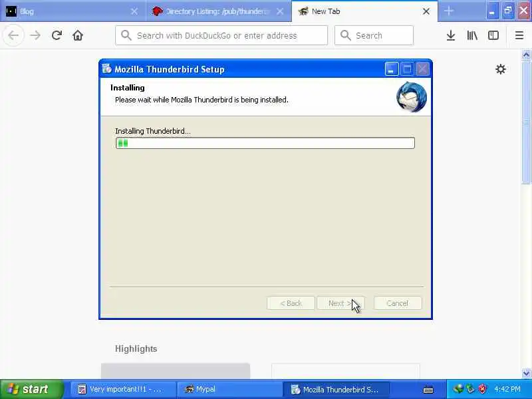The image size is (532, 399).
Task: Click the Next button in installer
Action: coord(340,303)
